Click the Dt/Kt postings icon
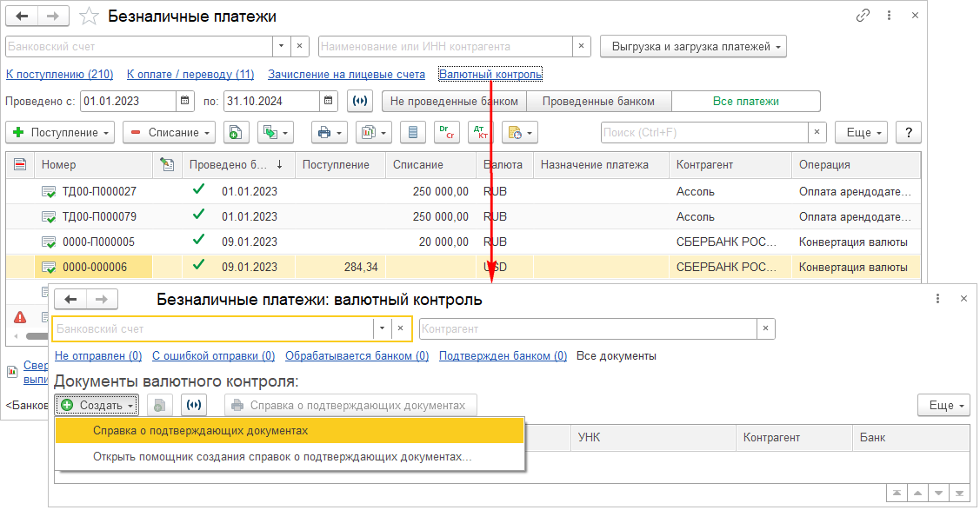Viewport: 980px width, 510px height. point(480,133)
